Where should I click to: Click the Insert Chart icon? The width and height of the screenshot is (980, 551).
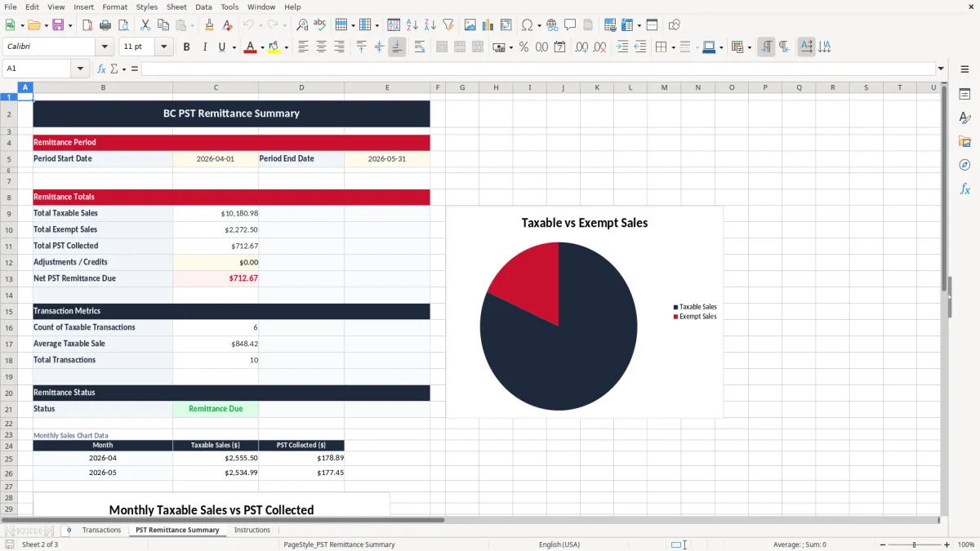pos(488,25)
